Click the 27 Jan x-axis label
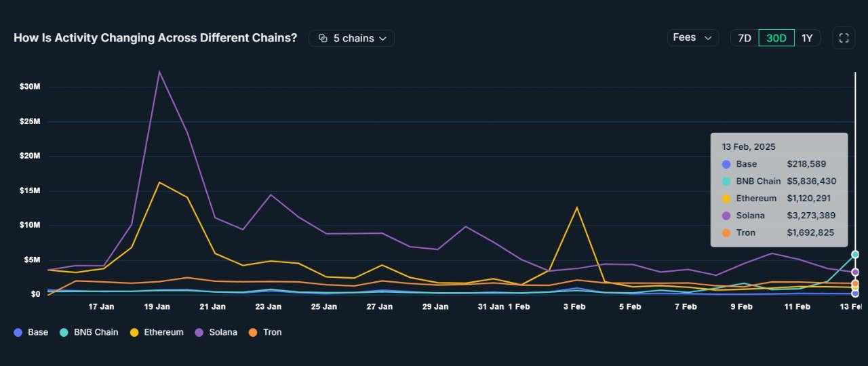Viewport: 868px width, 366px height. (x=379, y=307)
